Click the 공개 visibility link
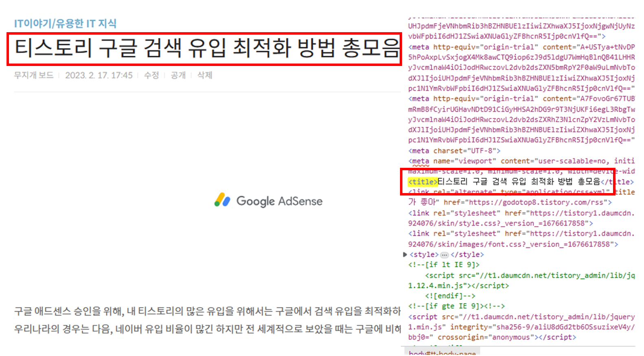 coord(178,75)
